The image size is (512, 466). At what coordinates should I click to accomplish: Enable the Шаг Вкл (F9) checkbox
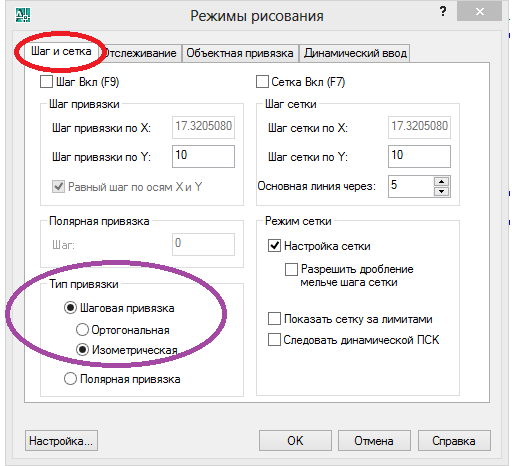pos(46,82)
